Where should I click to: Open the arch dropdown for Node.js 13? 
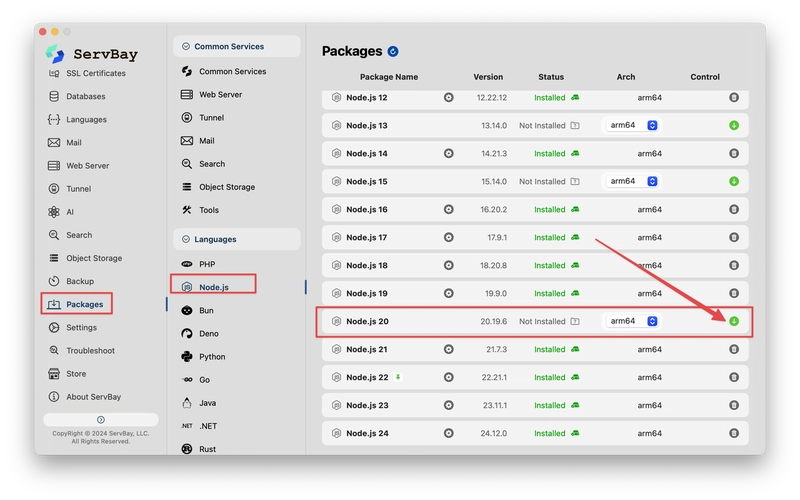[631, 125]
